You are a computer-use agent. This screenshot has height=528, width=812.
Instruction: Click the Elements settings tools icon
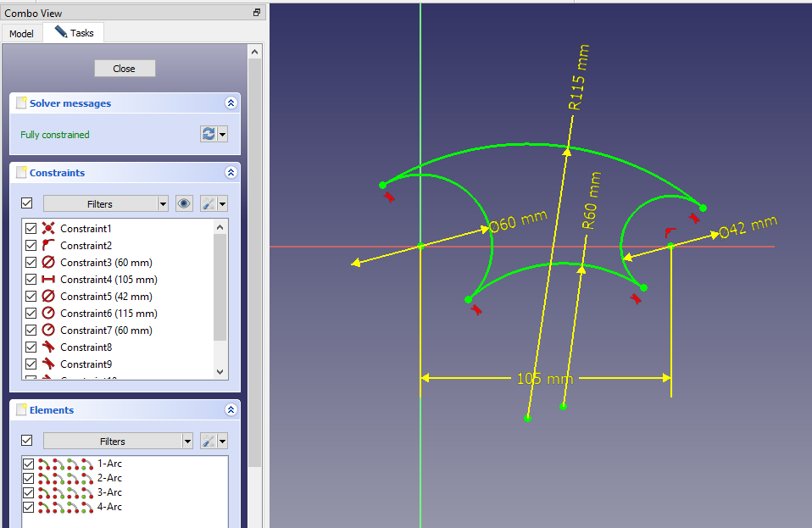click(209, 441)
